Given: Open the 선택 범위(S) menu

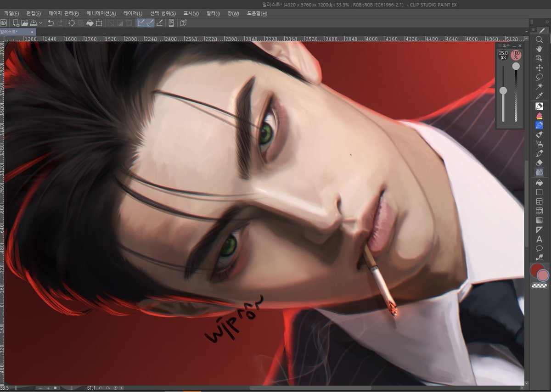Looking at the screenshot, I should [x=163, y=14].
